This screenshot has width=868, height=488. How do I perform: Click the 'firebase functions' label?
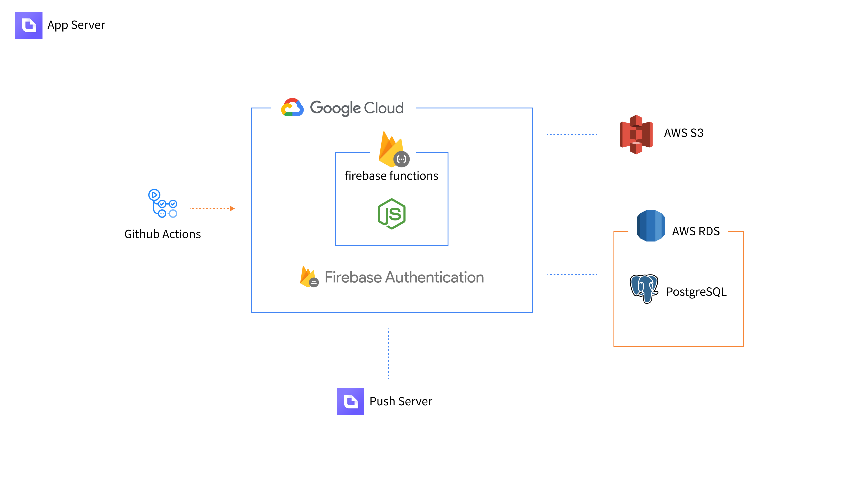tap(392, 176)
